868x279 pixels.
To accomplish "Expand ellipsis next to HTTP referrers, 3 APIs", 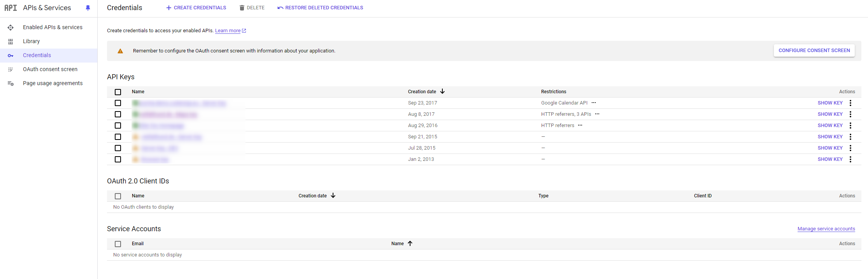I will 597,114.
